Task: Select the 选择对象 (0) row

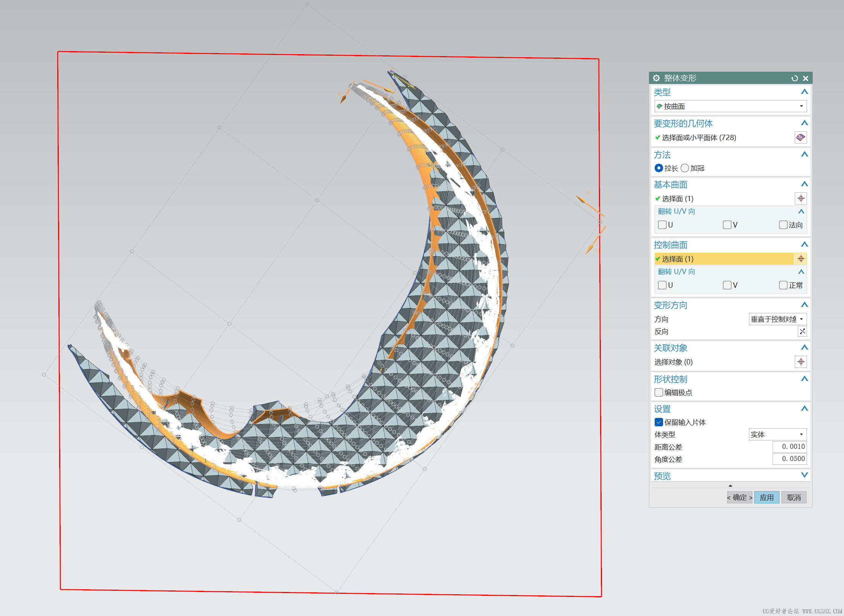Action: pyautogui.click(x=724, y=362)
